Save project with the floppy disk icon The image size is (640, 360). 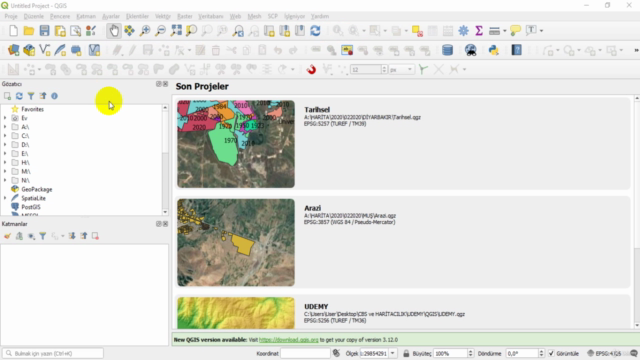click(44, 31)
